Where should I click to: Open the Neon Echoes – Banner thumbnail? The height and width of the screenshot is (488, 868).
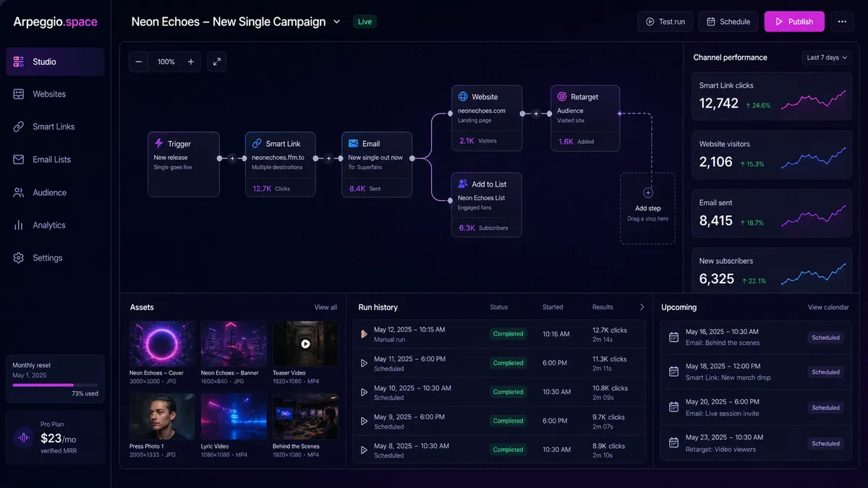[234, 344]
